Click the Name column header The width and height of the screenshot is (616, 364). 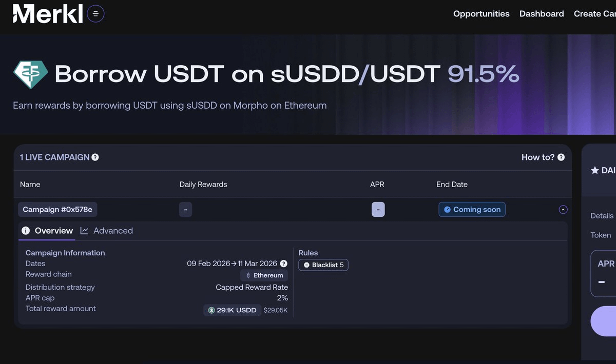[30, 184]
